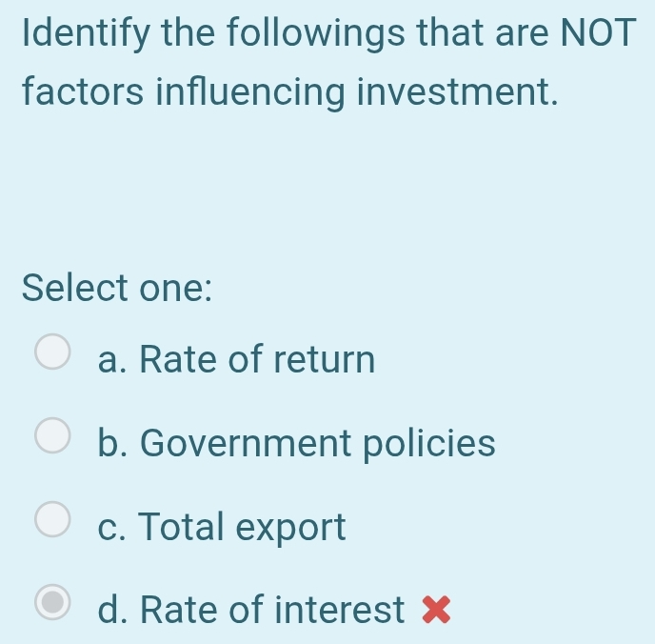Click the 'factors influencing investment.' text line

point(288,92)
